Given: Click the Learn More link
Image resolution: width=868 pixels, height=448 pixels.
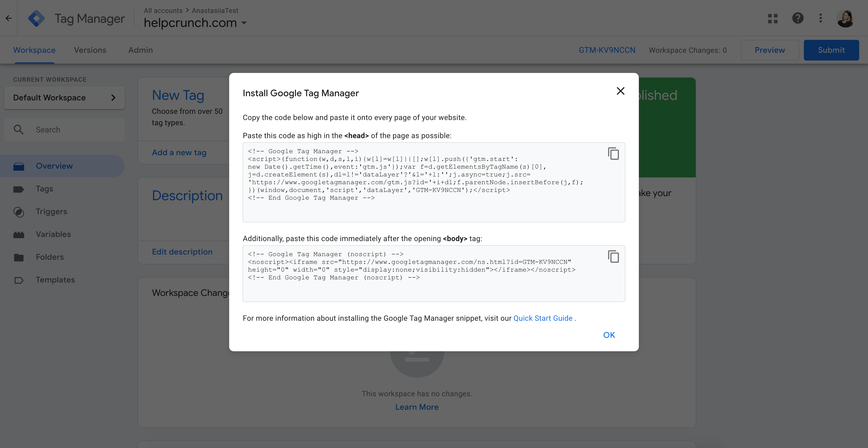Looking at the screenshot, I should tap(417, 407).
